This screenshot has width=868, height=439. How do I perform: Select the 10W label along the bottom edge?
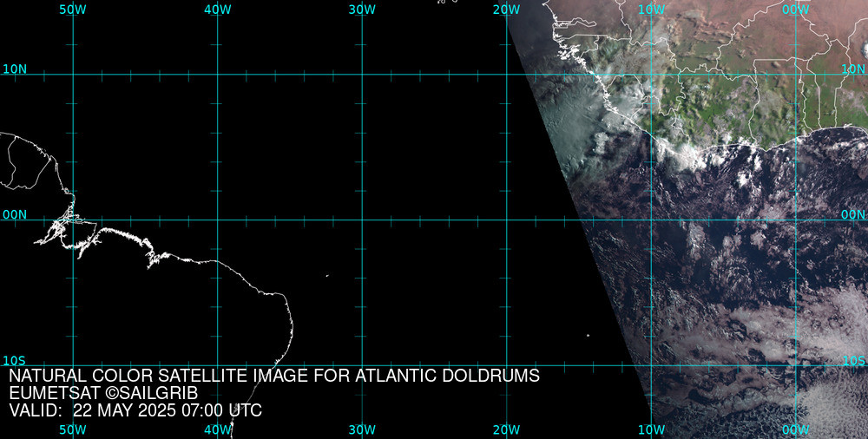[x=651, y=429]
